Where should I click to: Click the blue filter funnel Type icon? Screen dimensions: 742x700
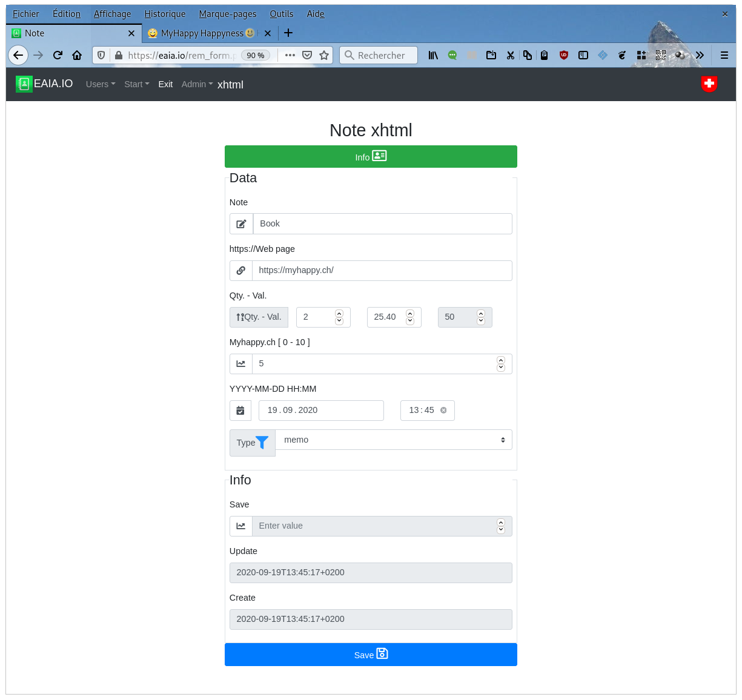coord(262,443)
